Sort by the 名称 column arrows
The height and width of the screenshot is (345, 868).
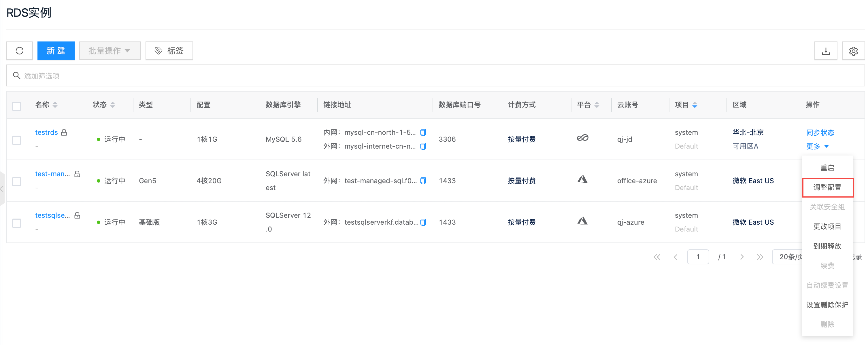pos(55,105)
